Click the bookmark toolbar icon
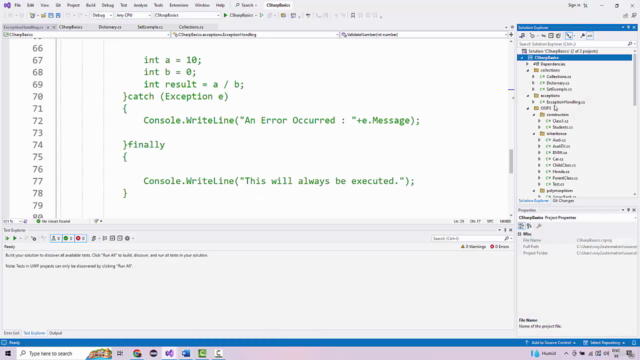Screen dimensions: 640x360 pos(353,15)
